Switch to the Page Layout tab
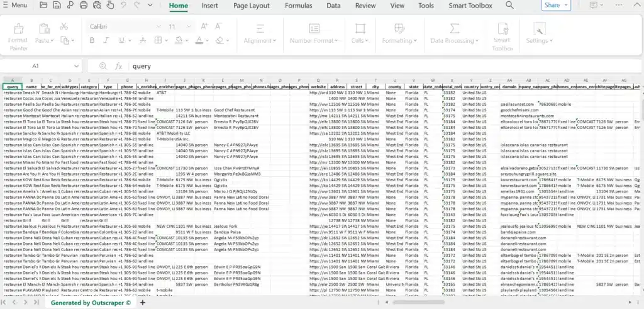This screenshot has height=309, width=644. 252,6
